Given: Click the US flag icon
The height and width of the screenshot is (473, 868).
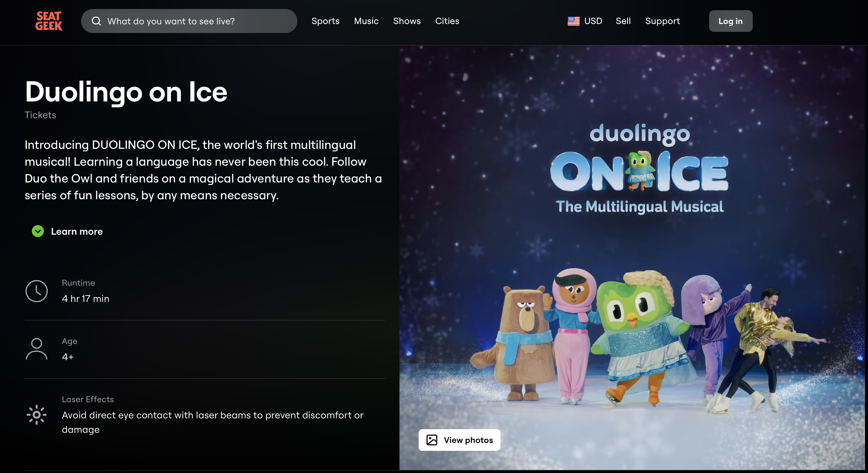Looking at the screenshot, I should coord(573,21).
